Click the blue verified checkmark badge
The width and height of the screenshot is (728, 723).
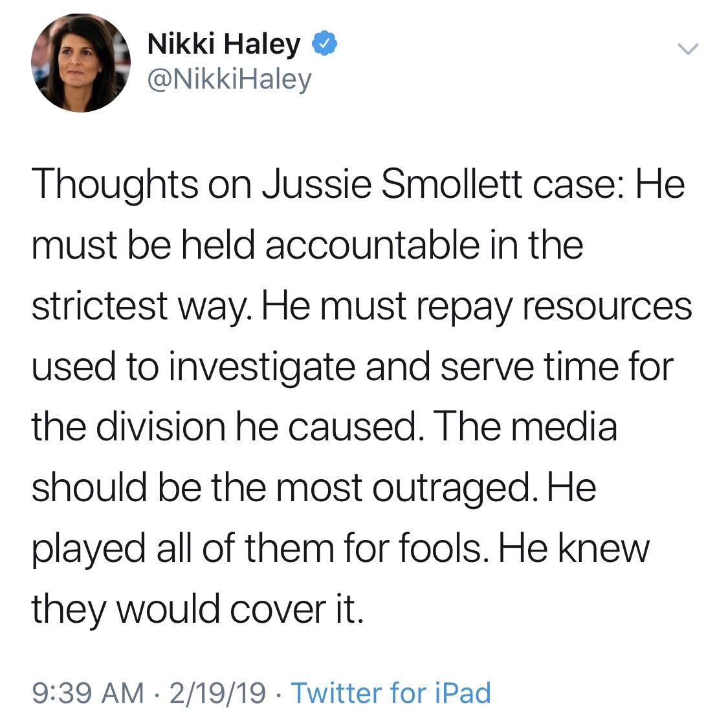point(324,43)
